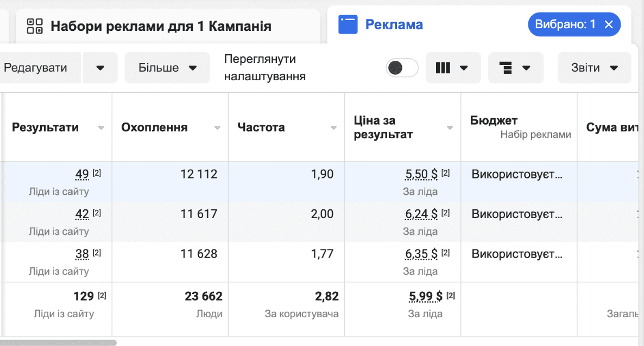
Task: Open Охоплення column sort arrow
Action: tap(217, 127)
